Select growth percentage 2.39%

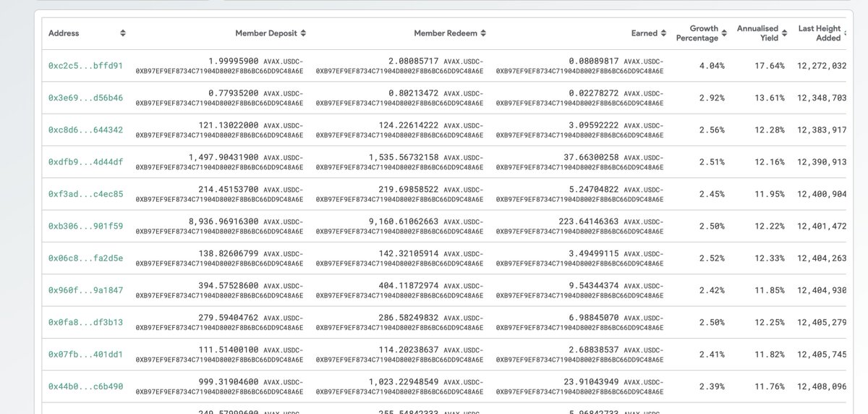712,386
